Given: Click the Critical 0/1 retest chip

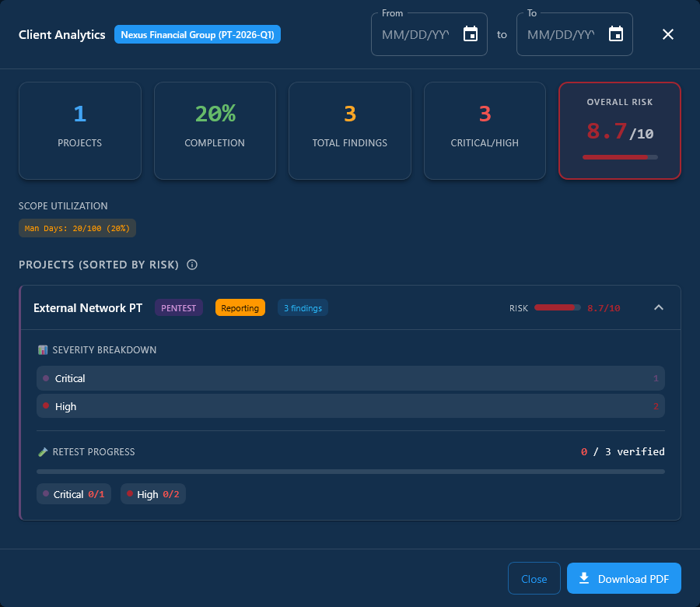Looking at the screenshot, I should (x=74, y=494).
